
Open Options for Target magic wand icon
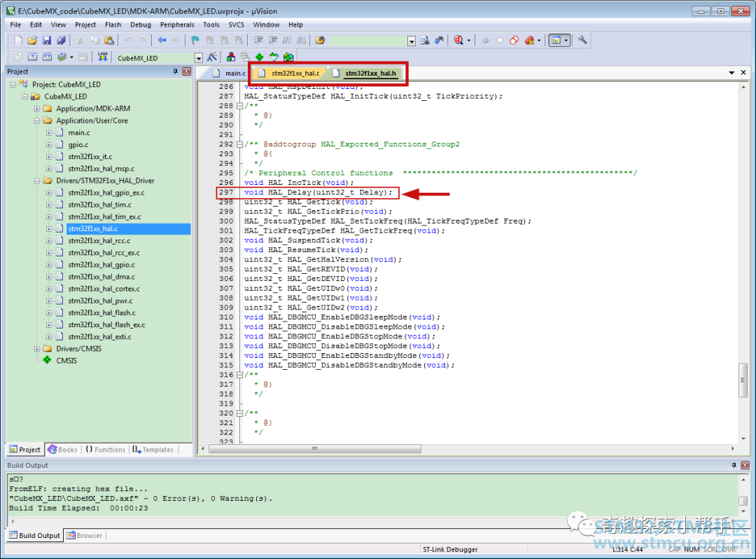pyautogui.click(x=212, y=57)
